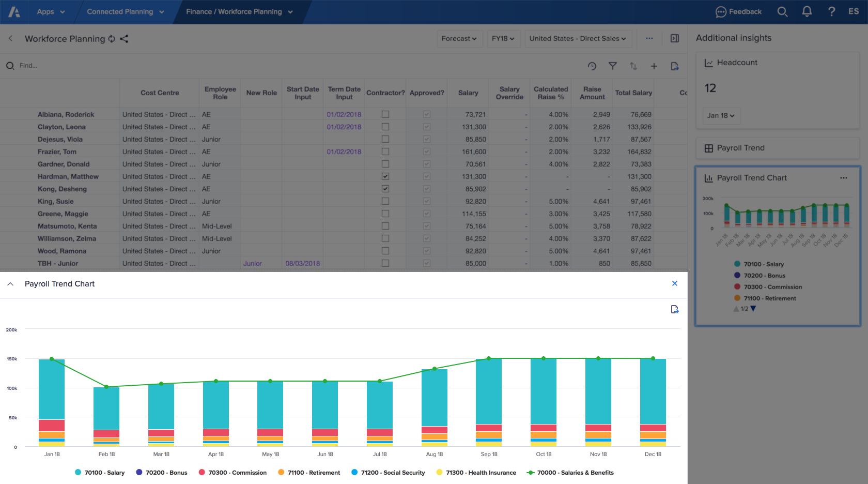868x484 pixels.
Task: Click the plus icon in grid toolbar
Action: [x=654, y=66]
